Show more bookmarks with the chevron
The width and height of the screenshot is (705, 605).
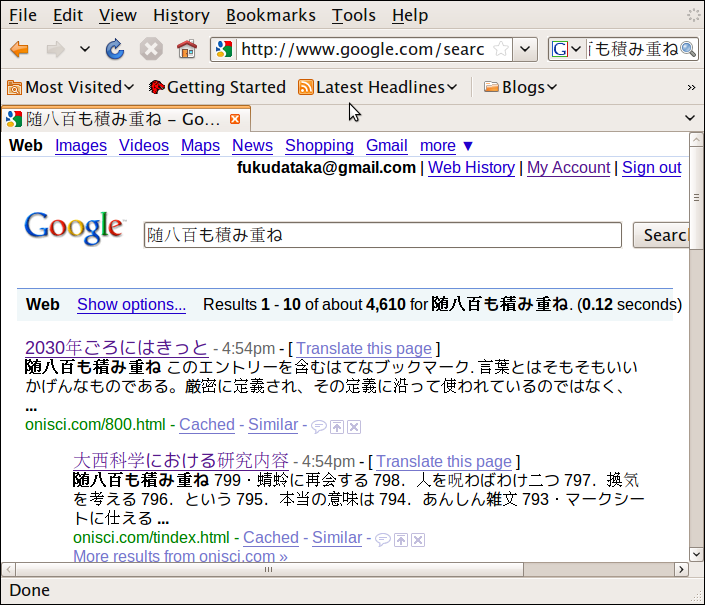(691, 87)
